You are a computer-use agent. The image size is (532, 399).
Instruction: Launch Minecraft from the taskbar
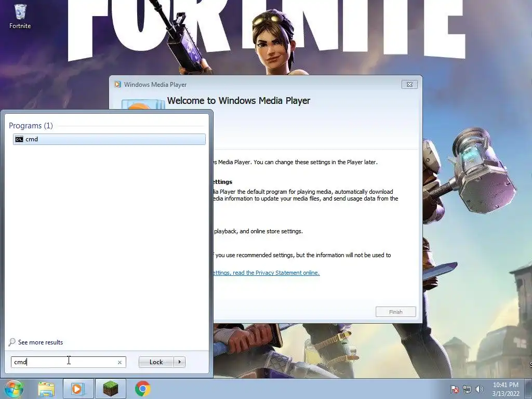pyautogui.click(x=111, y=389)
